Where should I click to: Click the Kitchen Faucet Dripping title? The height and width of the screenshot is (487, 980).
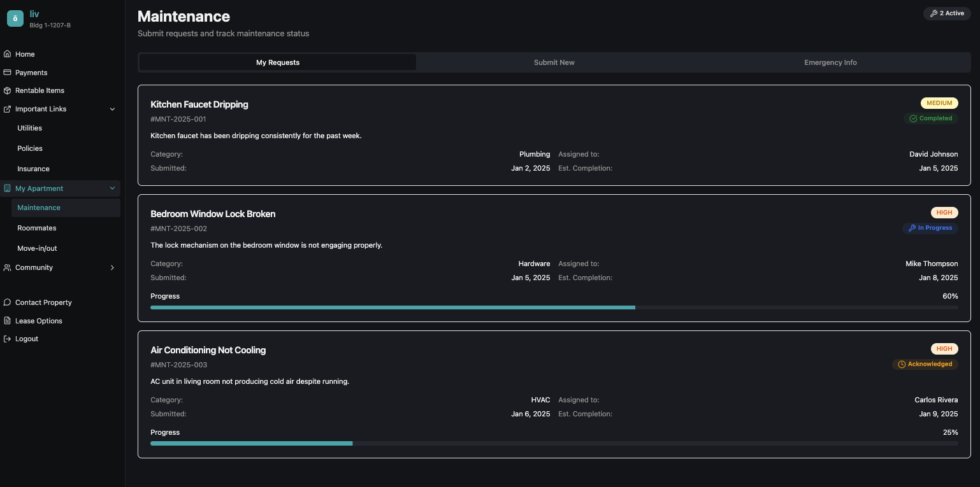[199, 104]
